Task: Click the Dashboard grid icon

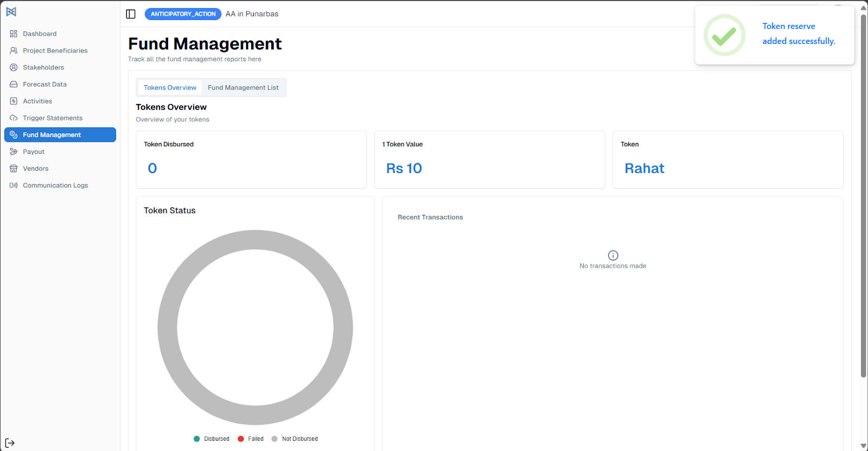Action: (x=14, y=34)
